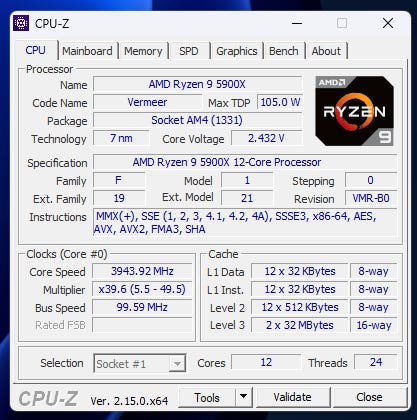417x420 pixels.
Task: Click the Core Speed value field
Action: click(x=142, y=271)
